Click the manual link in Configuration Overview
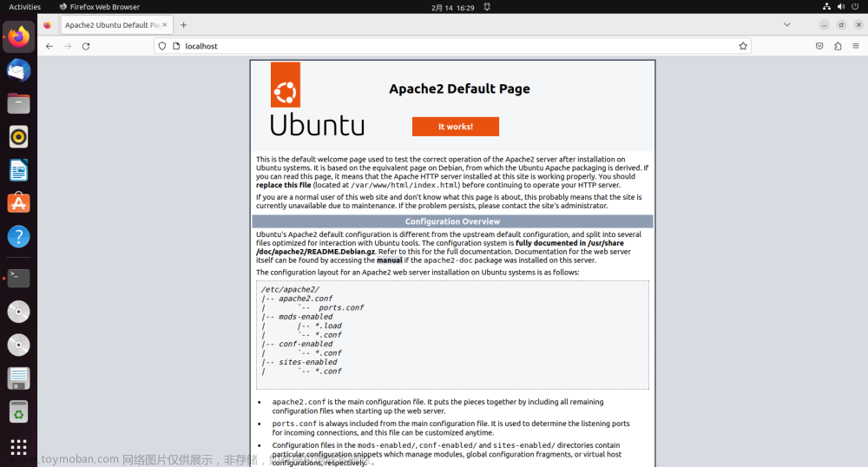The image size is (868, 467). tap(389, 260)
